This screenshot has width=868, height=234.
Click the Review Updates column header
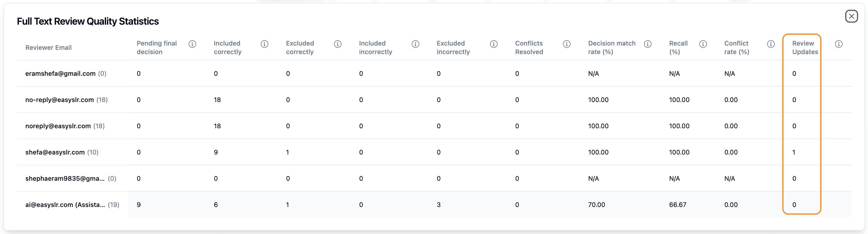click(805, 48)
